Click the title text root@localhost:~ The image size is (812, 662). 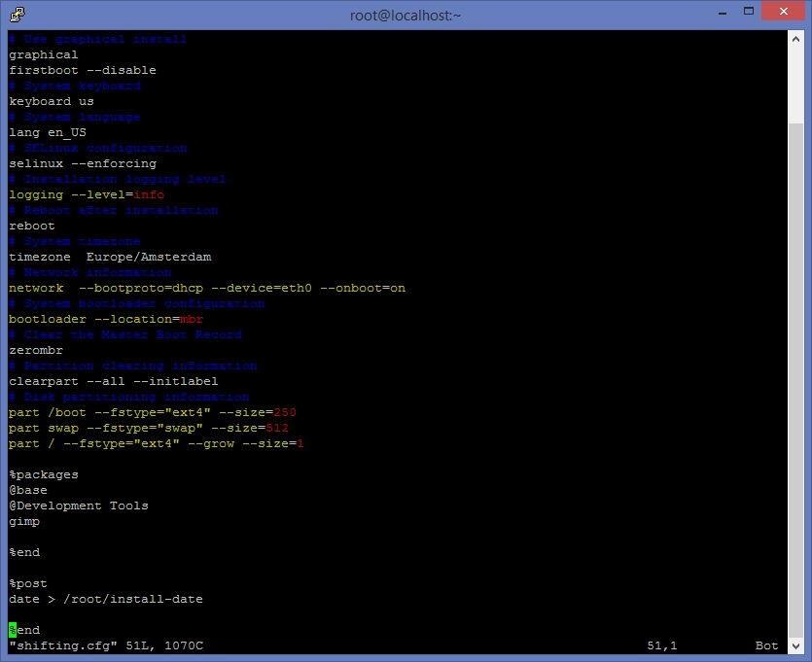click(x=405, y=16)
